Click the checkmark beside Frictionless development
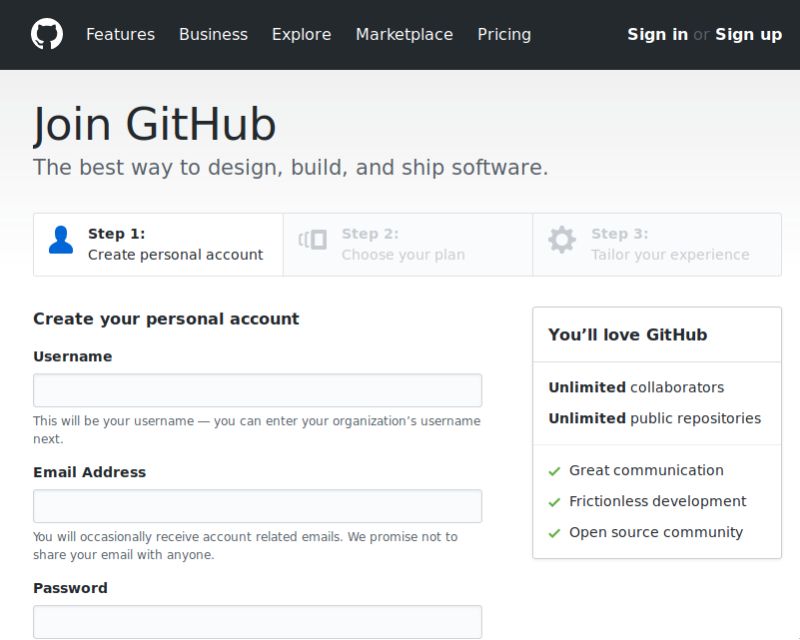This screenshot has width=800, height=640. pyautogui.click(x=553, y=502)
